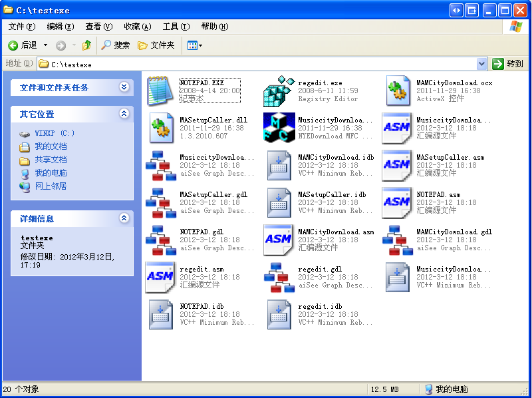Click the title bar button beside minimize
Image resolution: width=532 pixels, height=398 pixels.
click(472, 11)
